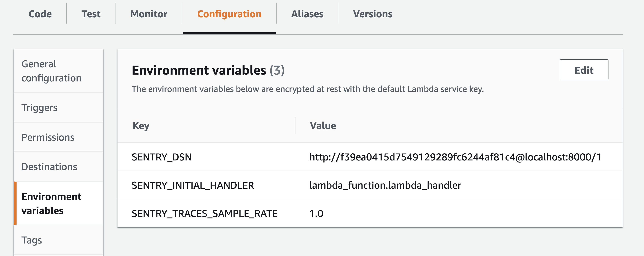The width and height of the screenshot is (644, 256).
Task: Click the Edit environment variables button
Action: coord(583,70)
